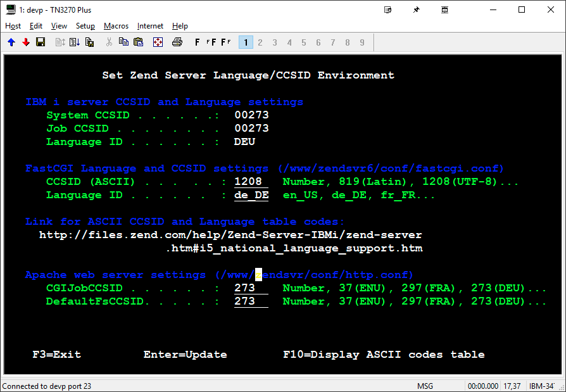
Task: Click the single F font toolbar button
Action: click(198, 42)
